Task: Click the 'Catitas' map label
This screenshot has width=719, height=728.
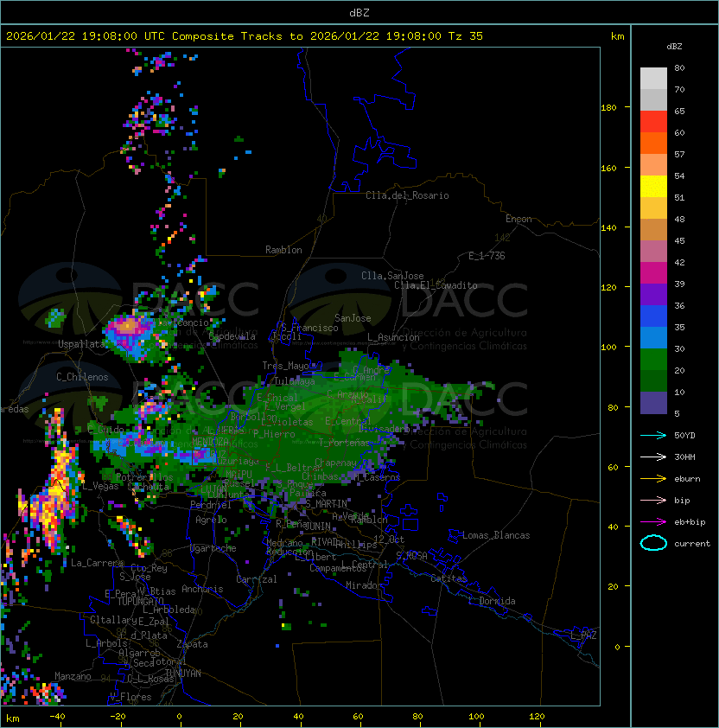Action: click(x=449, y=578)
